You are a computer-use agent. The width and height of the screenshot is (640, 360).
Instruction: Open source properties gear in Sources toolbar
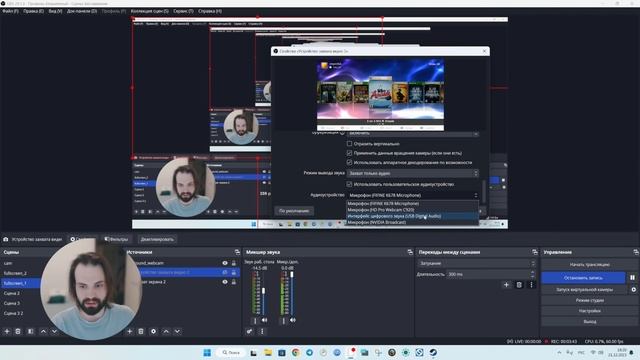coord(153,331)
